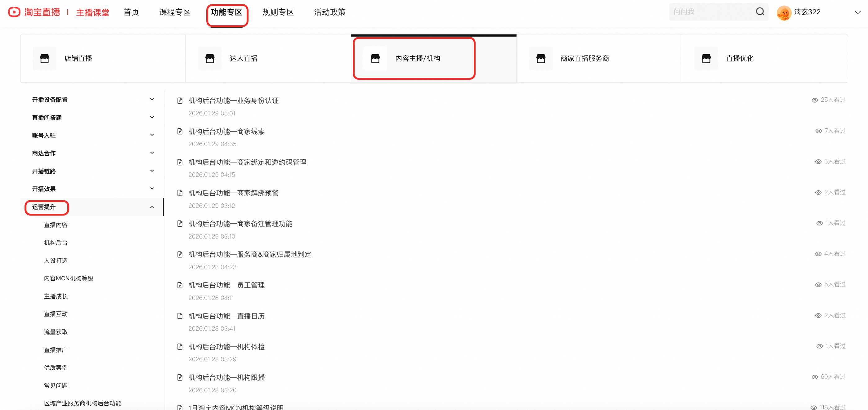The image size is (868, 410).
Task: Click the 2026.01.28 03:41 timestamp text
Action: pos(212,328)
